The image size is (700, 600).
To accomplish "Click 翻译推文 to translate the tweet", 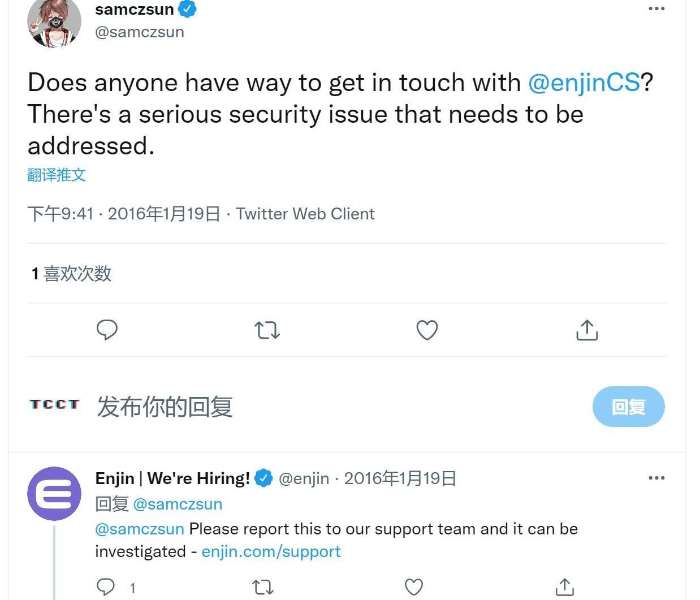I will 57,175.
